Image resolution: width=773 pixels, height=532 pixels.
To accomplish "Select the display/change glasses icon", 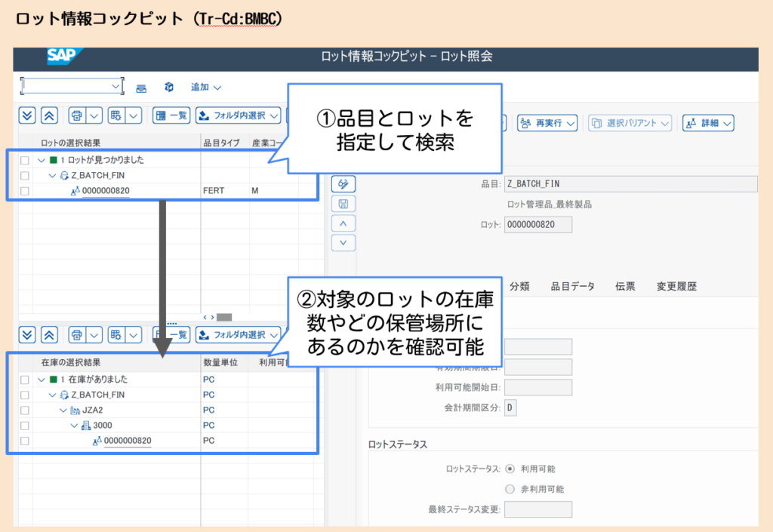I will tap(343, 183).
